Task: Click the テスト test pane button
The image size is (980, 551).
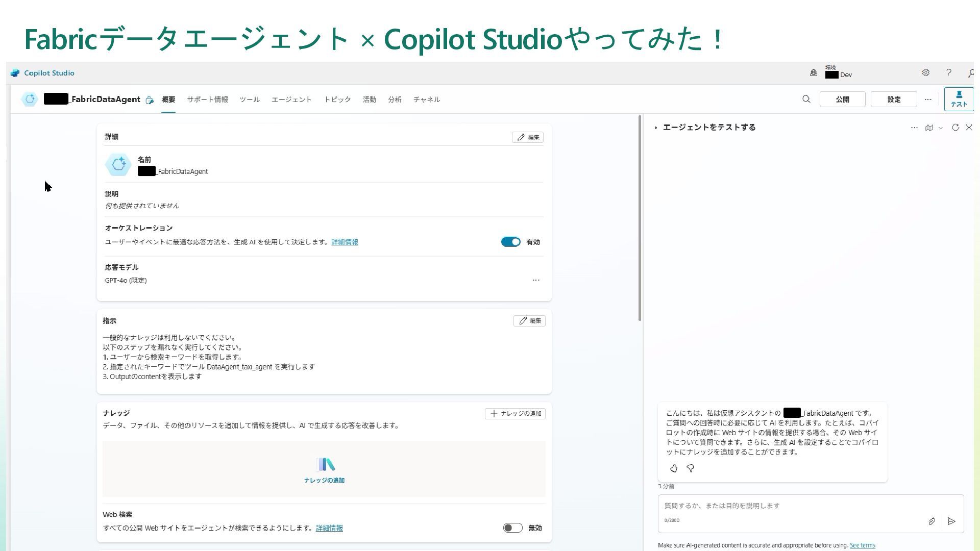Action: point(959,99)
